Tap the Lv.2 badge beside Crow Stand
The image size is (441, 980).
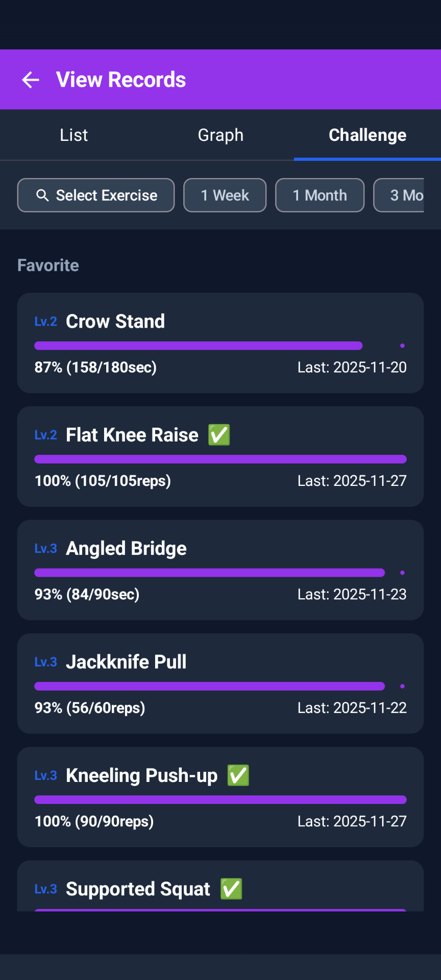coord(45,322)
